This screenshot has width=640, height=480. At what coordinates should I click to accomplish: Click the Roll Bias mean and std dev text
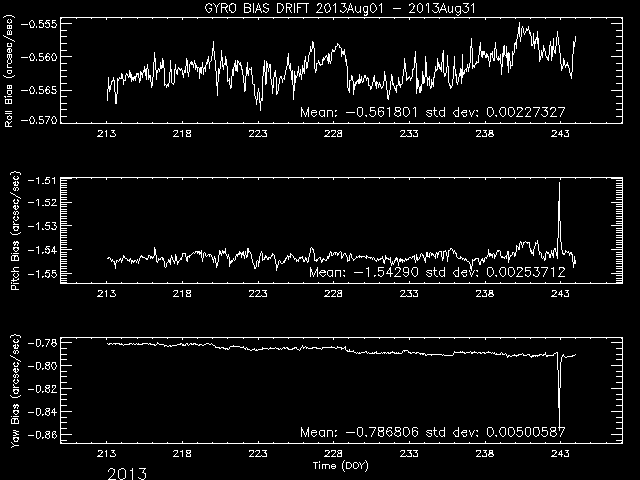(x=436, y=113)
